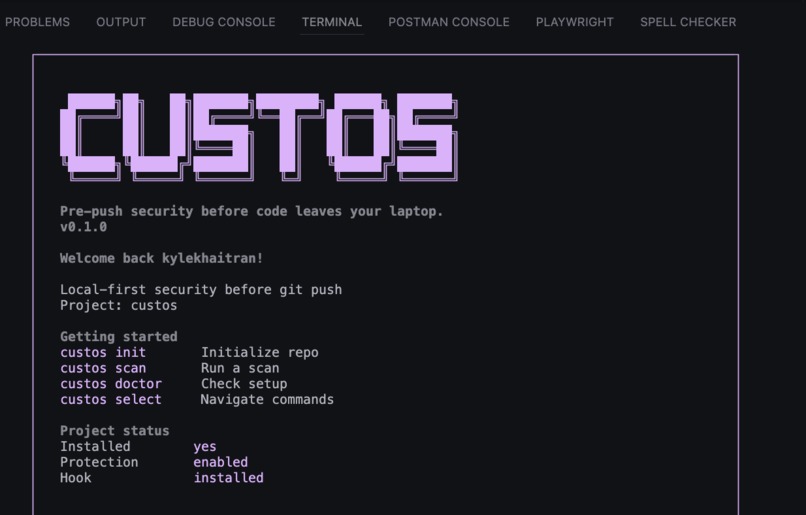Click the Installed status value 'yes'

[205, 447]
